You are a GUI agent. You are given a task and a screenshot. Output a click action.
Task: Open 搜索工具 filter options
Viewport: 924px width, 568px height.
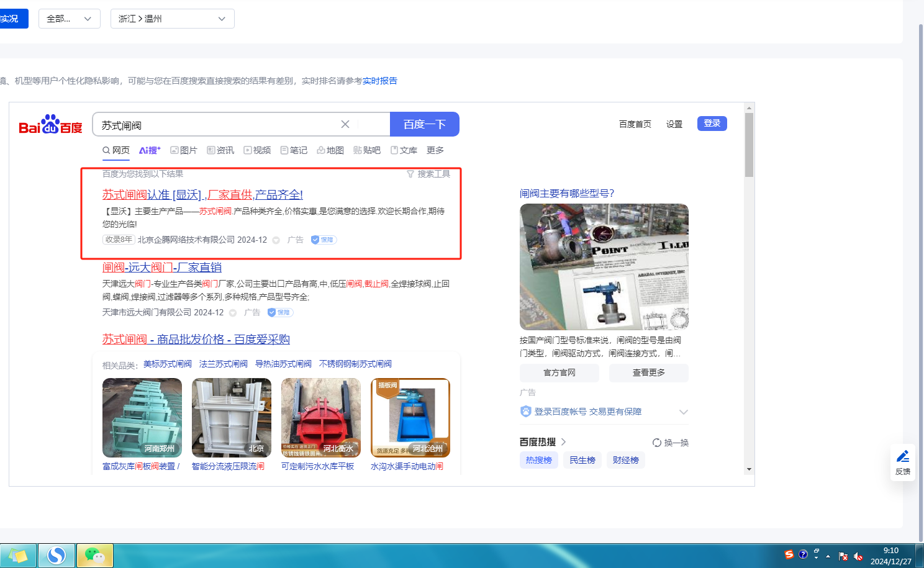point(428,174)
